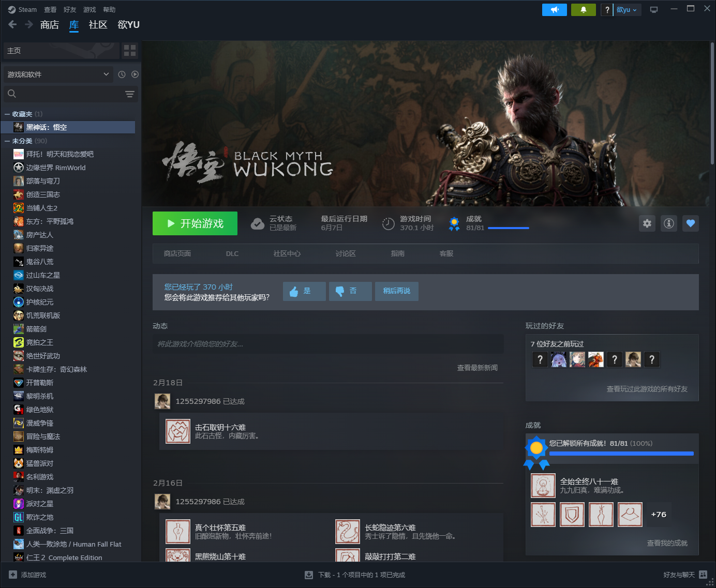
Task: Open the 欲YU profile tab
Action: pos(129,25)
